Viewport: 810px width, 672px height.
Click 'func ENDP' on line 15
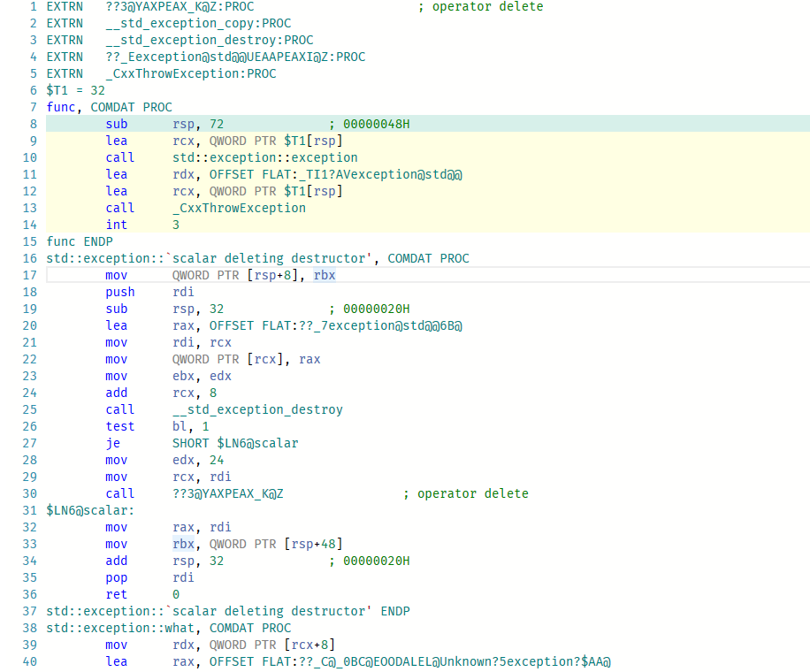coord(80,241)
